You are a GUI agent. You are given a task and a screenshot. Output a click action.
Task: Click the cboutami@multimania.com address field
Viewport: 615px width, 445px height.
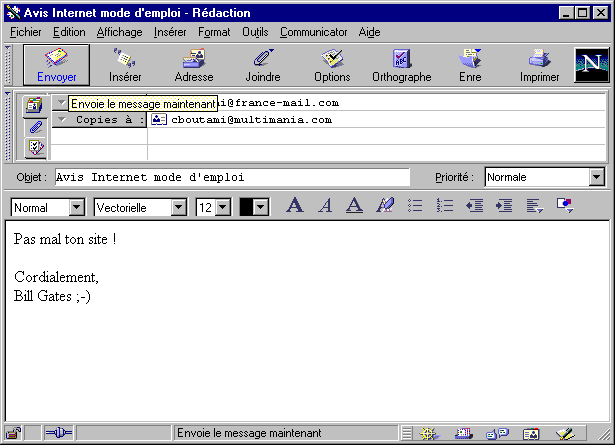coord(377,120)
